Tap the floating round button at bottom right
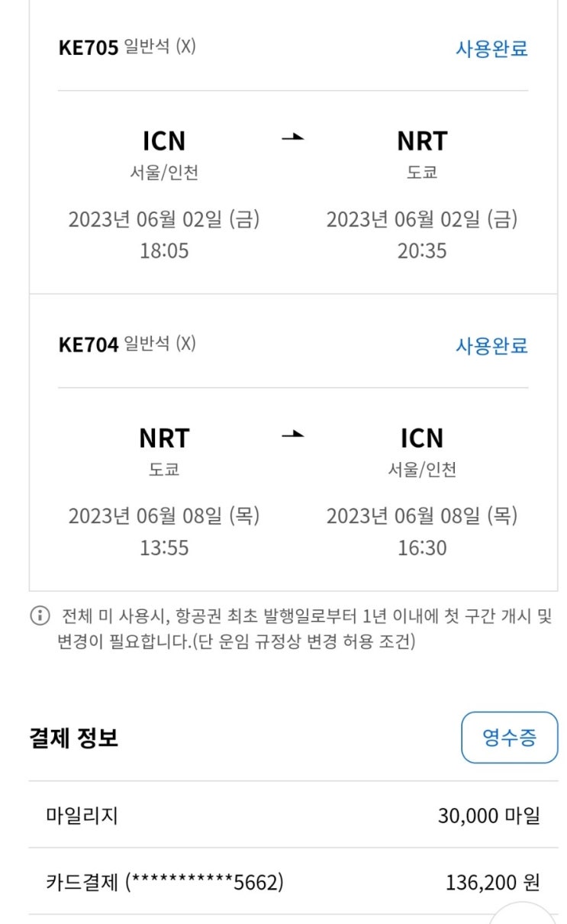The height and width of the screenshot is (924, 567). (x=524, y=915)
